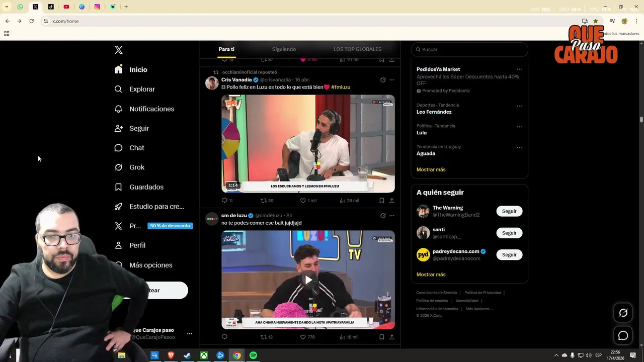Click Mostrar más under A quién seguir
The image size is (644, 362).
click(431, 275)
